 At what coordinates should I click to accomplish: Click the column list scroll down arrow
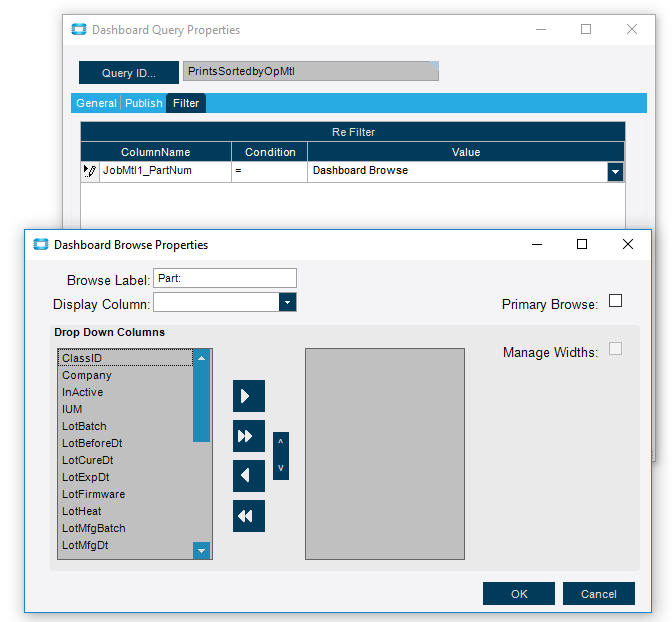(x=201, y=550)
